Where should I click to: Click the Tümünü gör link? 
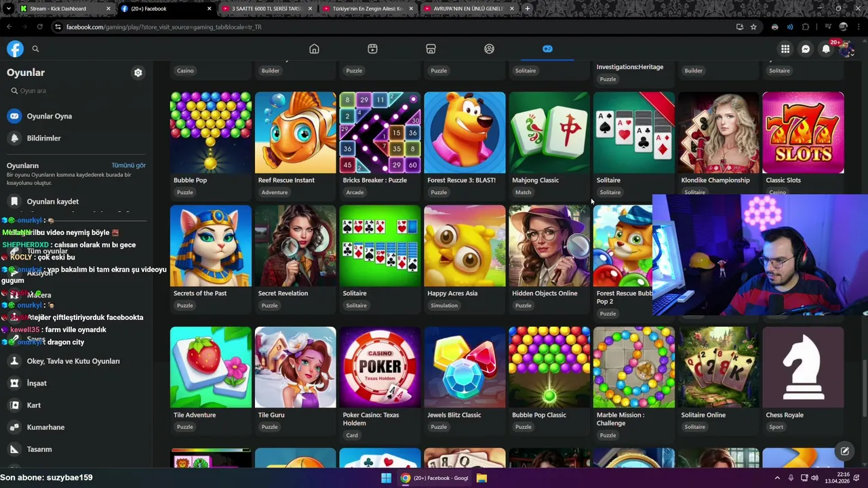click(x=128, y=165)
